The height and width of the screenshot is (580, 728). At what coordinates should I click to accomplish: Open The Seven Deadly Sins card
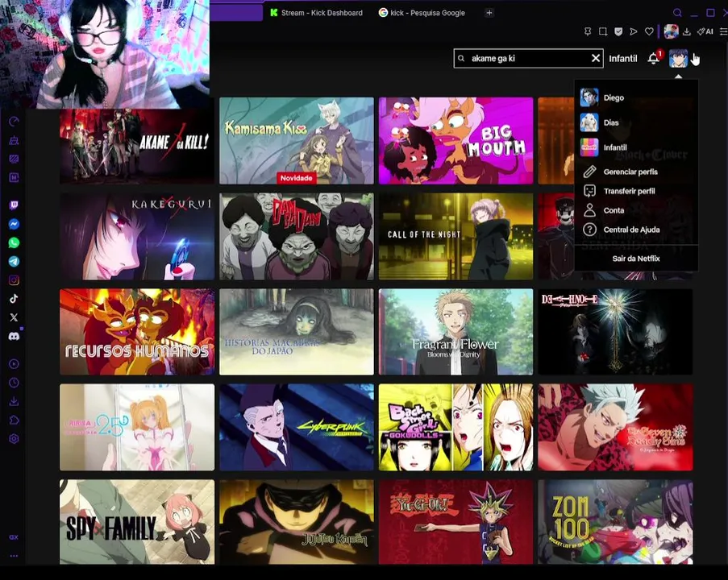(615, 427)
